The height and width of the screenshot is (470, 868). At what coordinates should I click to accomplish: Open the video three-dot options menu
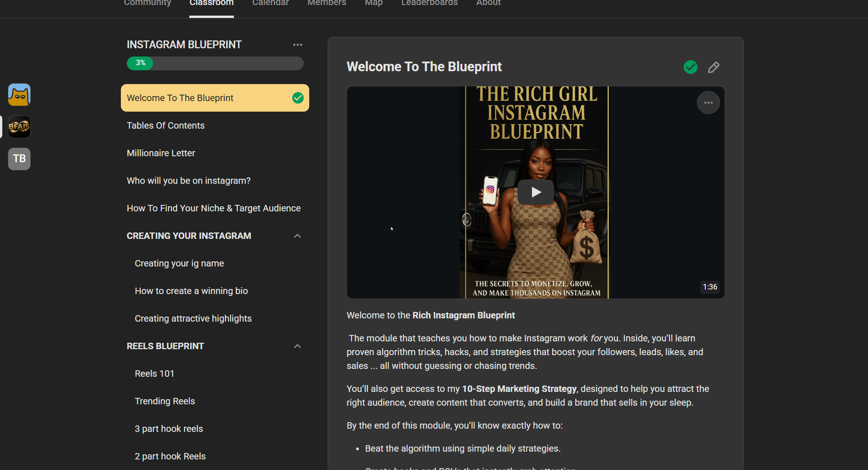709,102
